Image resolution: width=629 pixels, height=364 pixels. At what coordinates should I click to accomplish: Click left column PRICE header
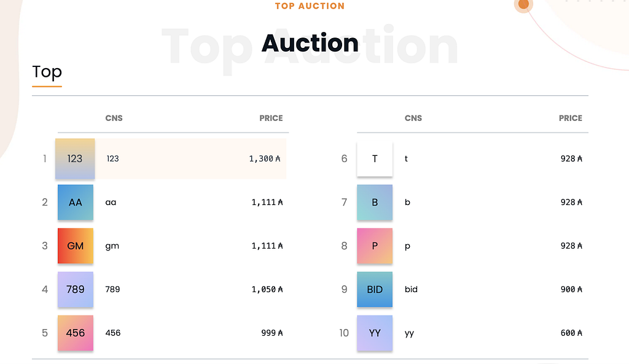coord(271,118)
